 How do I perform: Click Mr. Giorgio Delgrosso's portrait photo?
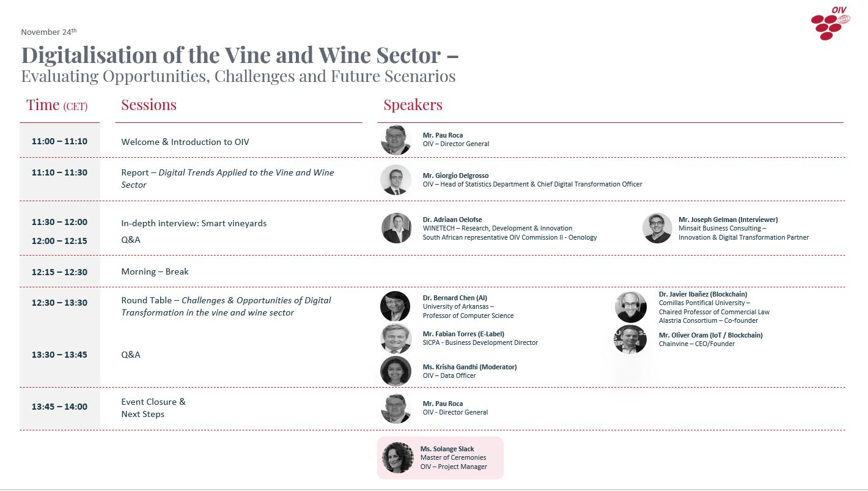point(395,180)
